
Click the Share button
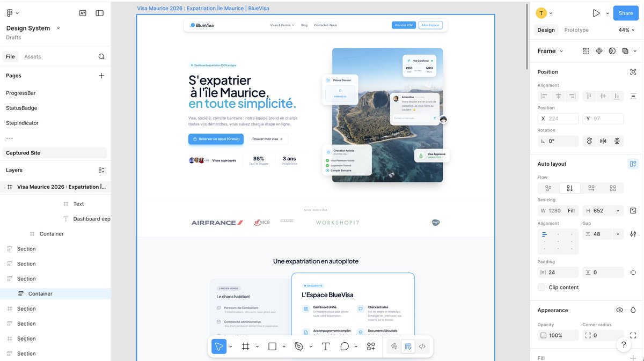tap(626, 13)
